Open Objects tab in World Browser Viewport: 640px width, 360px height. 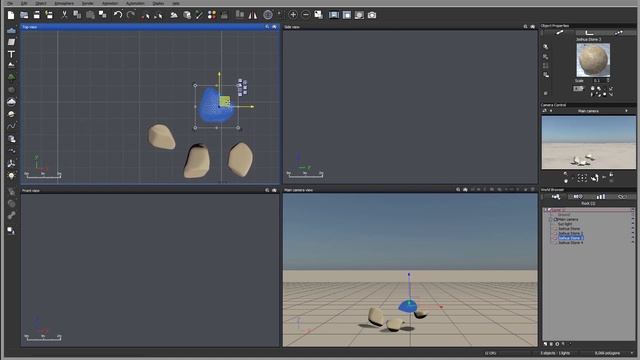(556, 197)
